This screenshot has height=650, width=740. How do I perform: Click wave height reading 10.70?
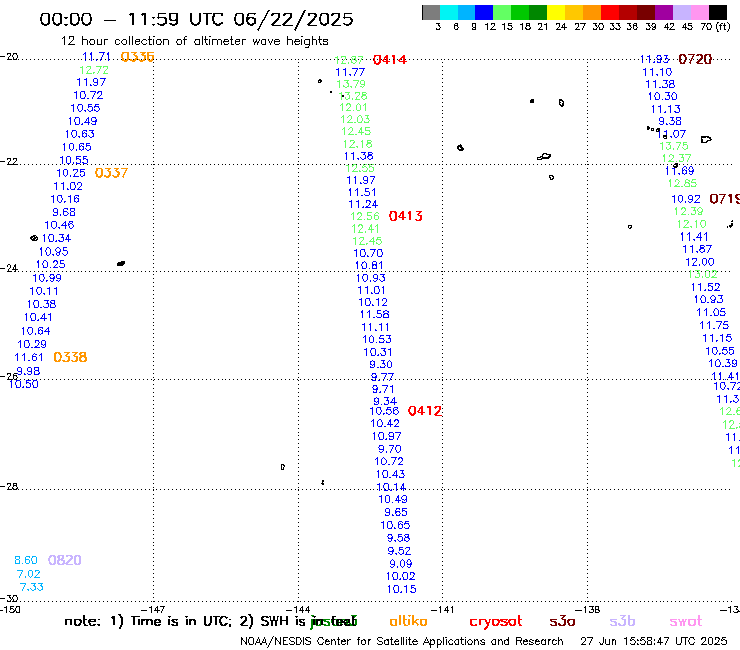(x=368, y=253)
